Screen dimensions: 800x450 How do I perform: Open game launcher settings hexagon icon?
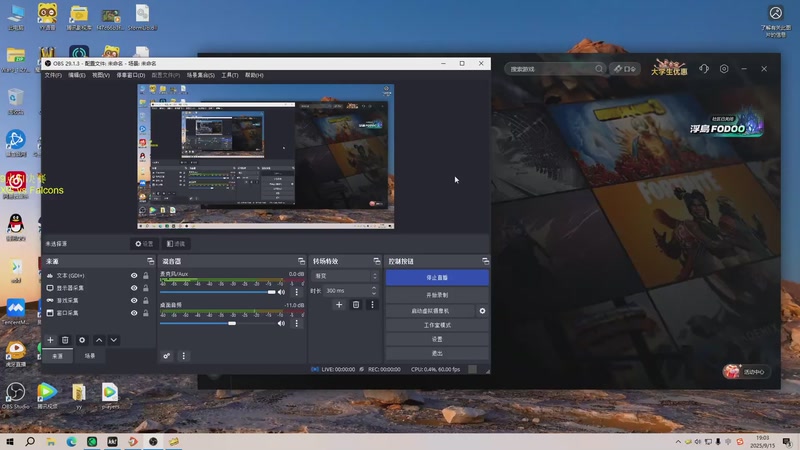[x=724, y=69]
